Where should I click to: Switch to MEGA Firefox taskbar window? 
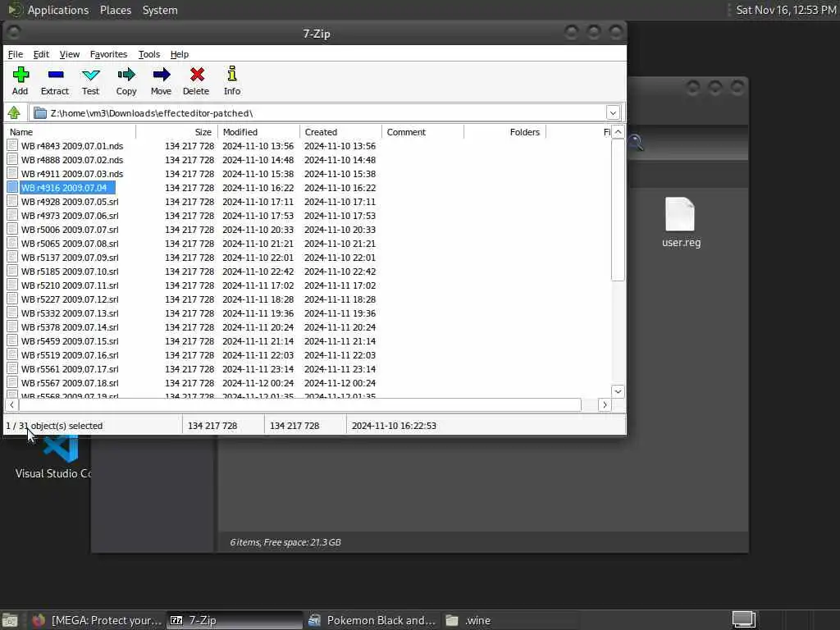coord(97,620)
